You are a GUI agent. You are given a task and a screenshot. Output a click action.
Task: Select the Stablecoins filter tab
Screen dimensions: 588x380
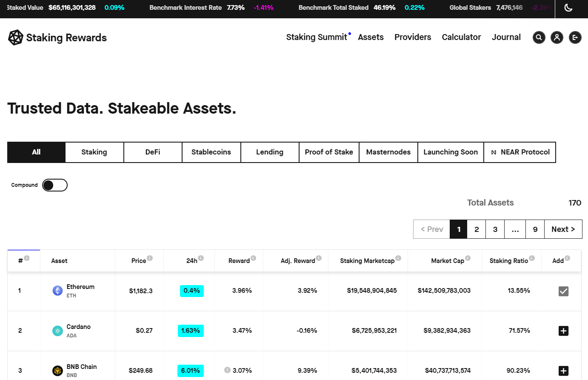coord(211,152)
